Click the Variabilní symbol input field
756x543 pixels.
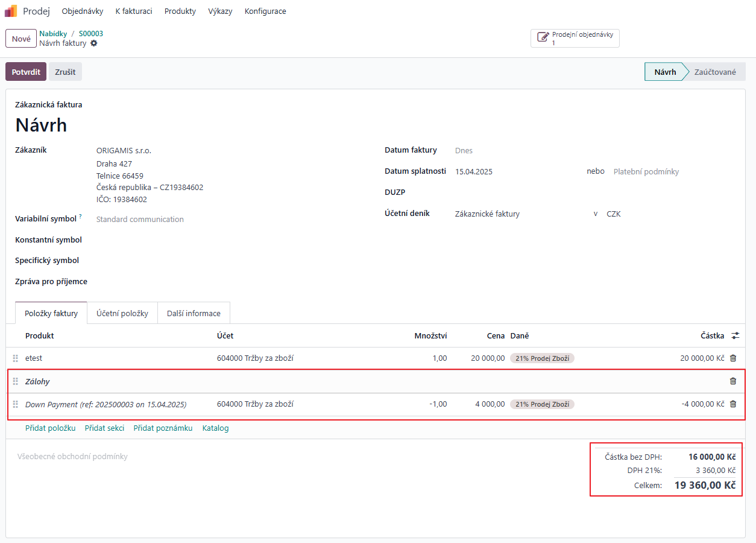pos(229,220)
